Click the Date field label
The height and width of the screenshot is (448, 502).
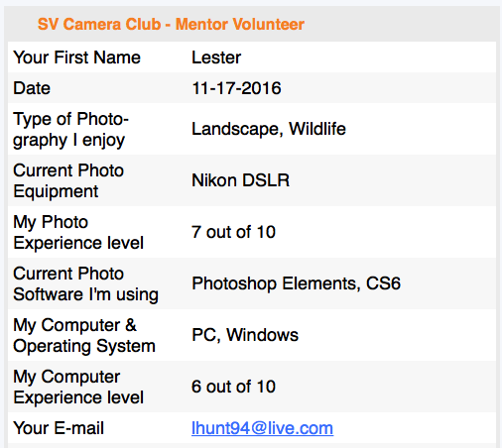pyautogui.click(x=32, y=88)
